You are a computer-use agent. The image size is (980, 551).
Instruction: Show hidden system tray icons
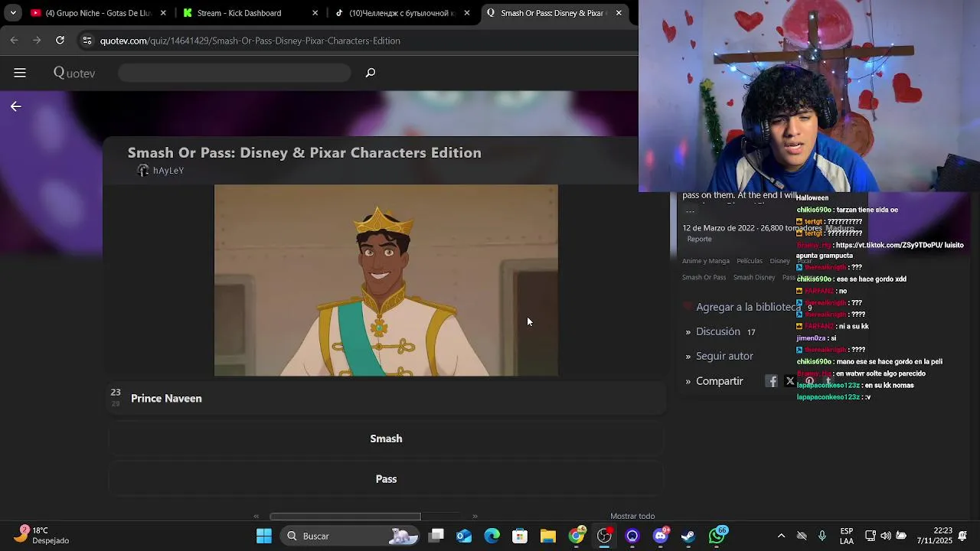pyautogui.click(x=781, y=536)
